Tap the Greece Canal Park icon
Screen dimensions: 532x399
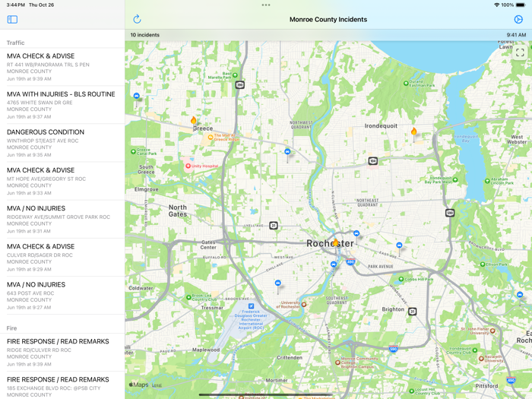coord(133,152)
